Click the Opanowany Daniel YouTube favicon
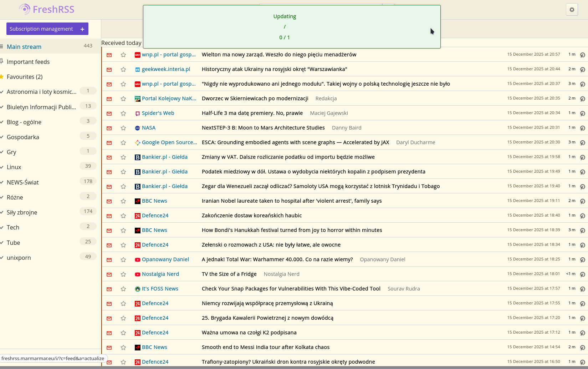Image resolution: width=588 pixels, height=369 pixels. (x=138, y=259)
